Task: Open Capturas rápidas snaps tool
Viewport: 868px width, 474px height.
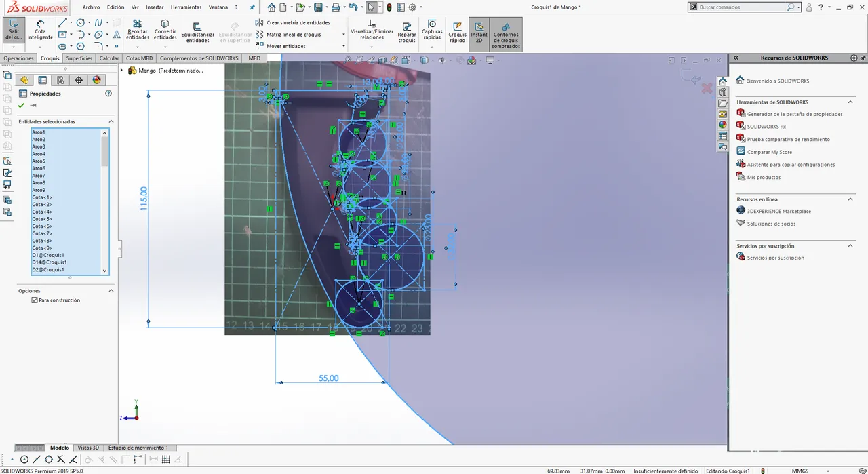Action: 432,31
